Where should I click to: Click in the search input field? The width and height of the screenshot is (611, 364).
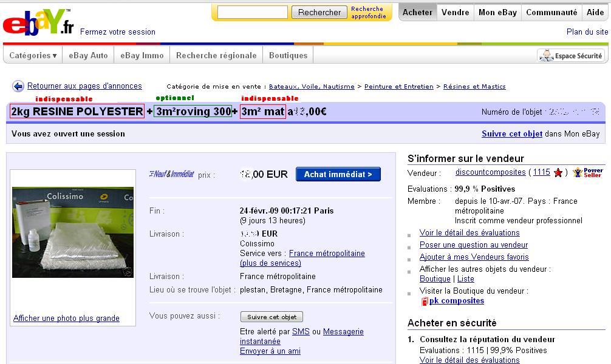pyautogui.click(x=253, y=12)
